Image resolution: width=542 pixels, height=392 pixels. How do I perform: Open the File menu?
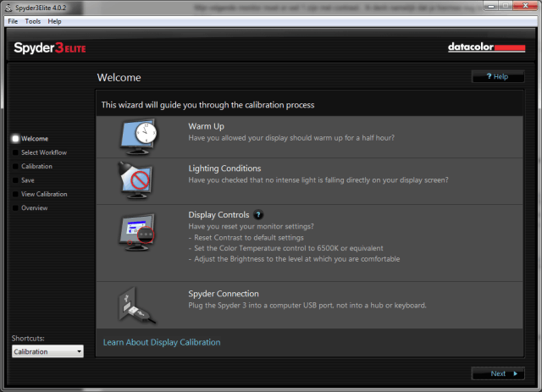point(13,21)
